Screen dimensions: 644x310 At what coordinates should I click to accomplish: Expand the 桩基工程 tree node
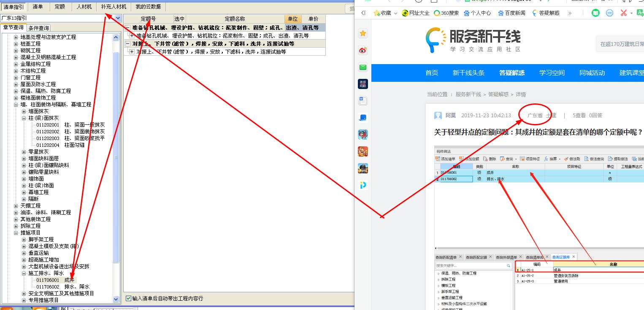click(x=16, y=44)
